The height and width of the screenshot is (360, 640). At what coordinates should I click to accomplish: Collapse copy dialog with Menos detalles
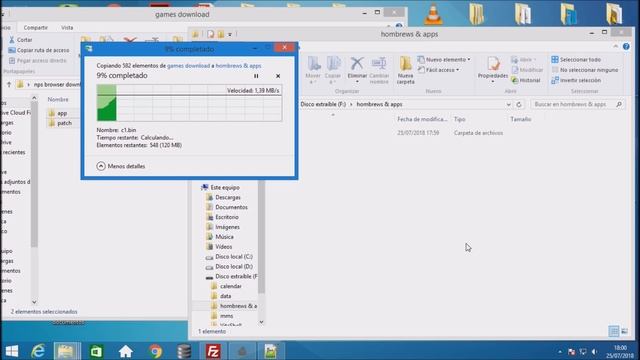point(121,166)
